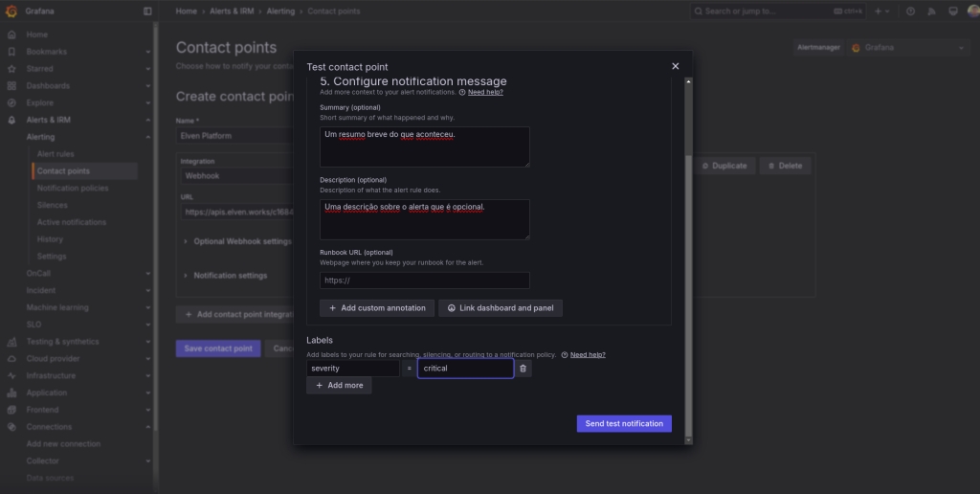Open the help question mark icon

click(910, 11)
